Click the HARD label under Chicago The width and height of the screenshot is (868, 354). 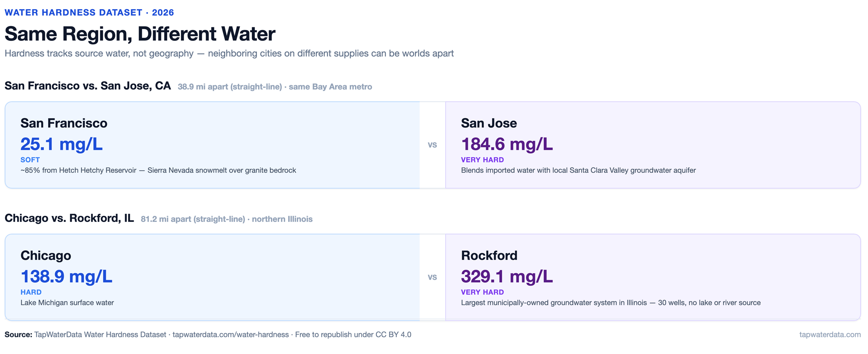(x=31, y=292)
